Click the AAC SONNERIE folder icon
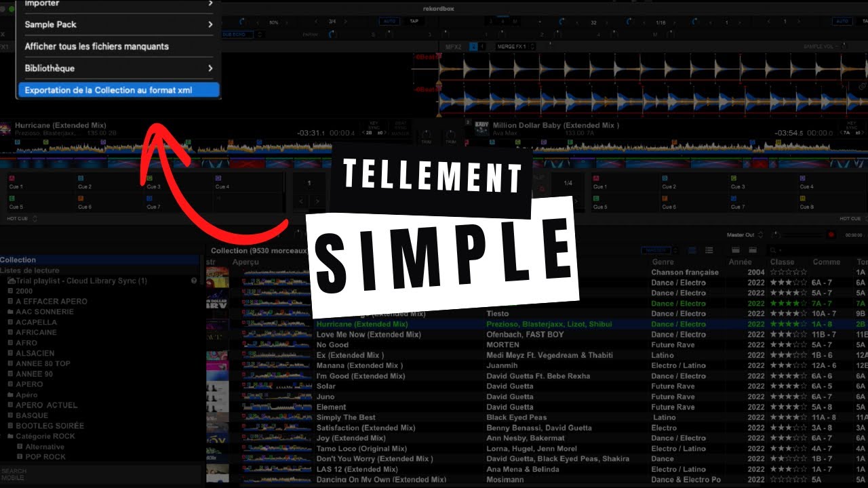Viewport: 868px width, 488px height. tap(10, 312)
